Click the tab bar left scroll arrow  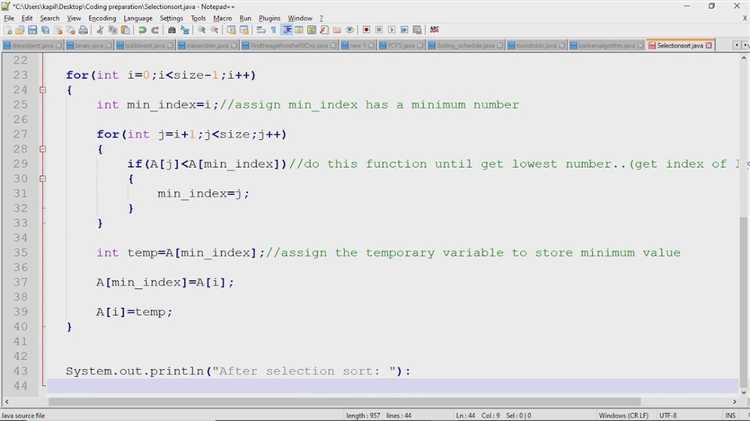point(737,45)
